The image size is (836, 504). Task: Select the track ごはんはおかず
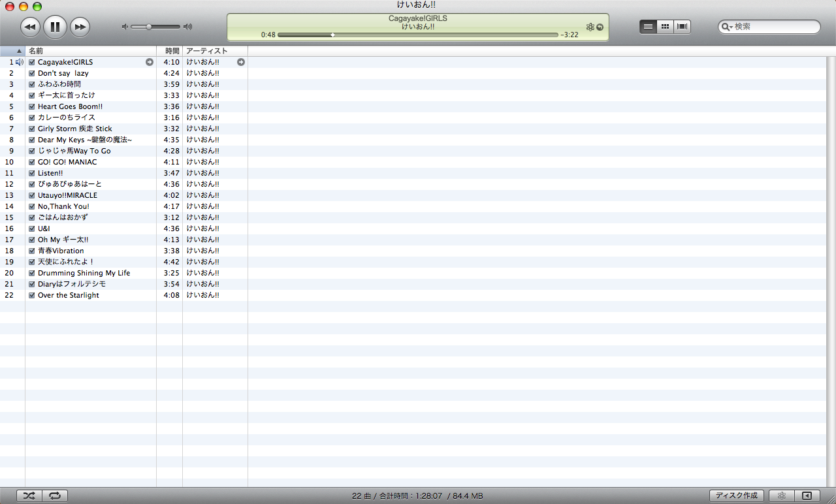click(63, 217)
